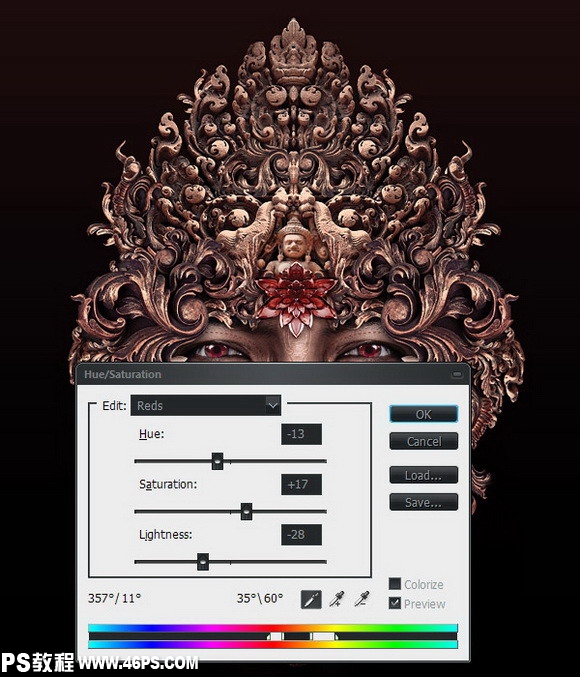This screenshot has height=677, width=580.
Task: Click the Hue/Saturation title bar
Action: (x=273, y=374)
